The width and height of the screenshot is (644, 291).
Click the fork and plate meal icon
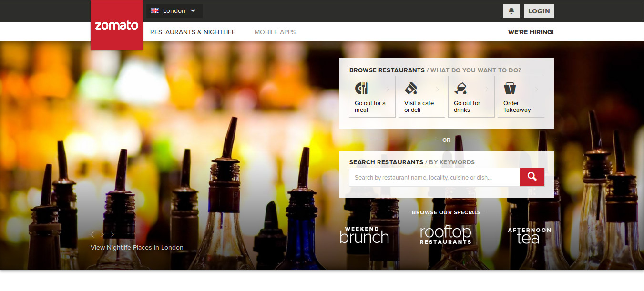click(x=361, y=89)
